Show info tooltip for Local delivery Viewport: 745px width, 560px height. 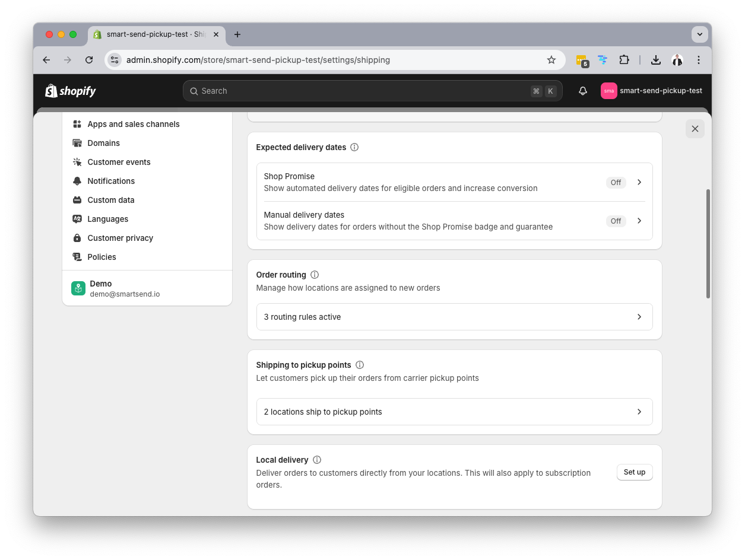[x=317, y=460]
